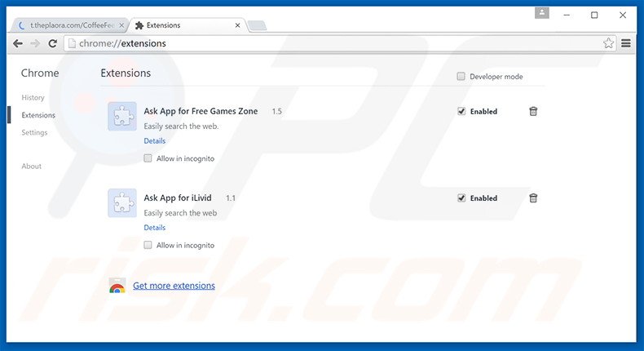Open Chrome hamburger menu
Screen dimensions: 644x351
(x=626, y=43)
